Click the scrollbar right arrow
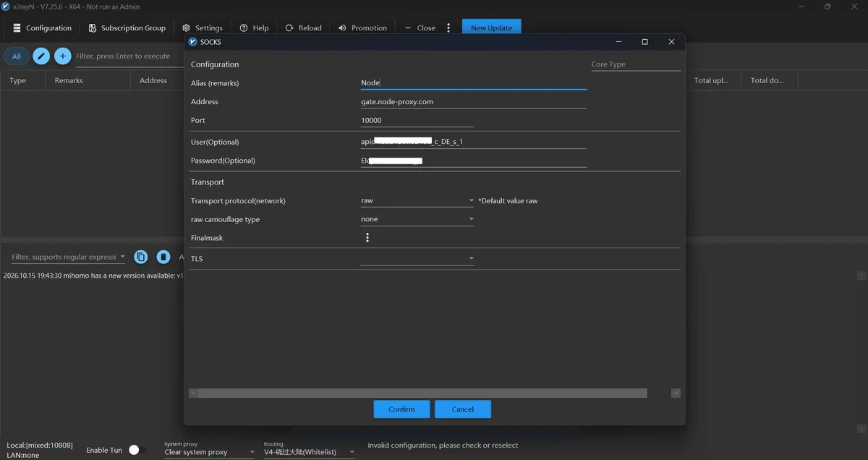 [676, 393]
